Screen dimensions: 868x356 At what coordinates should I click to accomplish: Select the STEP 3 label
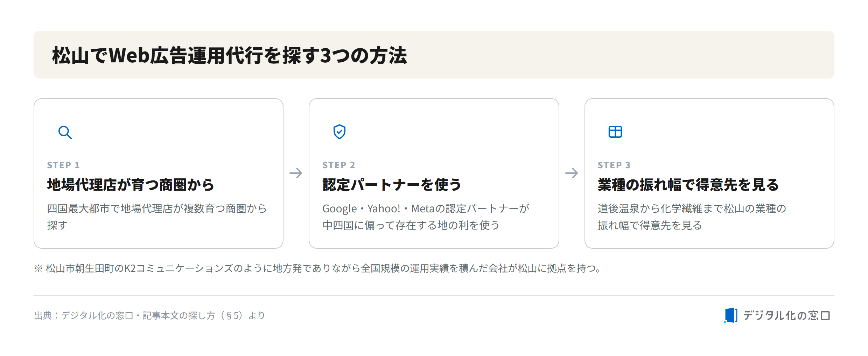[614, 165]
